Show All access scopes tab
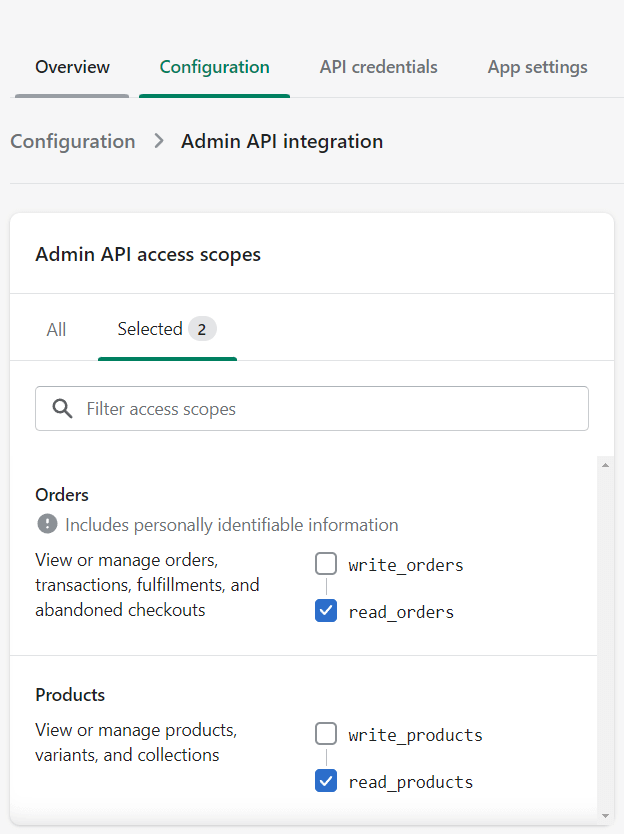Screen dimensions: 624x834 point(56,329)
